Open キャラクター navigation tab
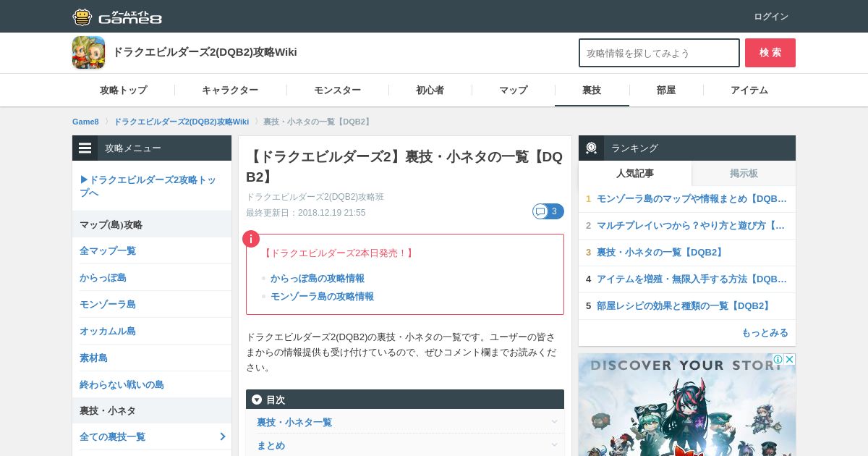The height and width of the screenshot is (456, 868). 230,90
